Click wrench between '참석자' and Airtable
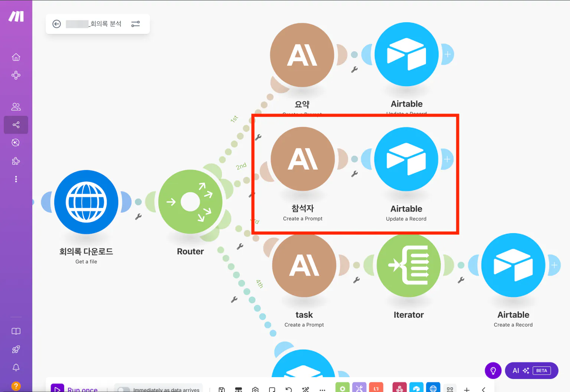The width and height of the screenshot is (570, 392). (x=354, y=173)
